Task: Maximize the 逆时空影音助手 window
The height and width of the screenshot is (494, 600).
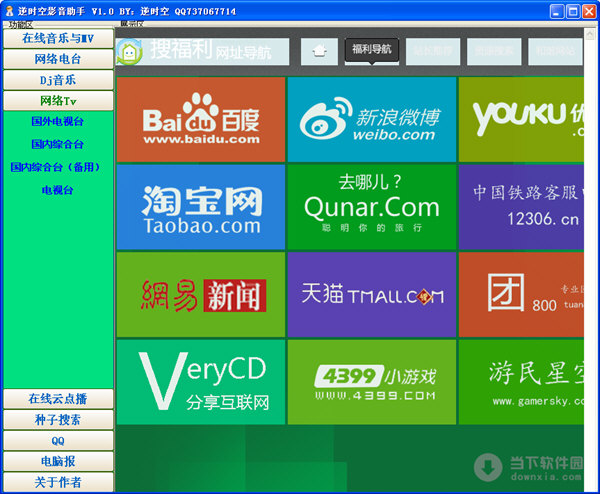Action: [x=573, y=11]
